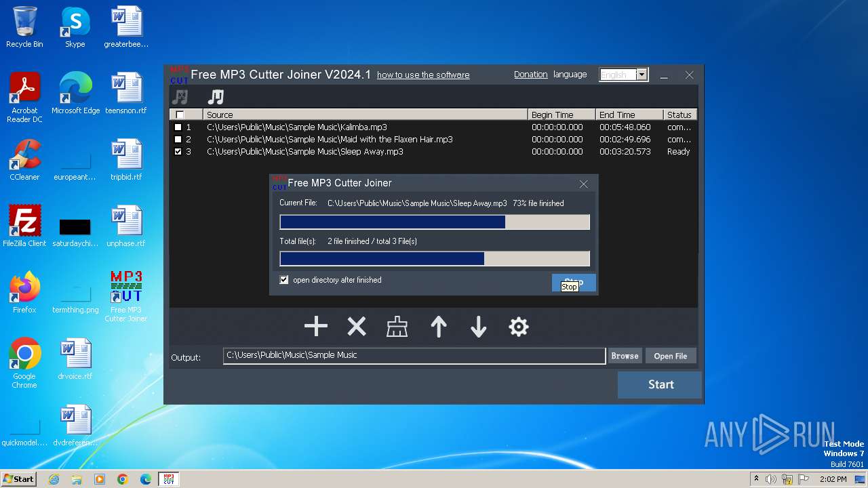Open the Skype desktop shortcut

click(75, 27)
